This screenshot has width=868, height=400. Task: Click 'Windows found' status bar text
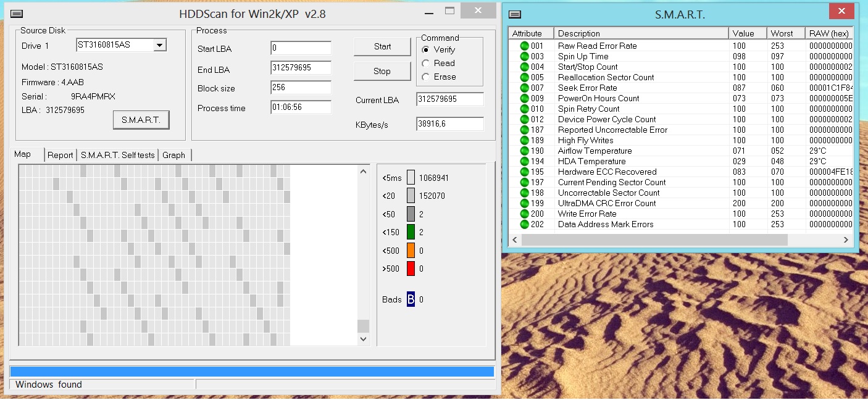tap(49, 385)
